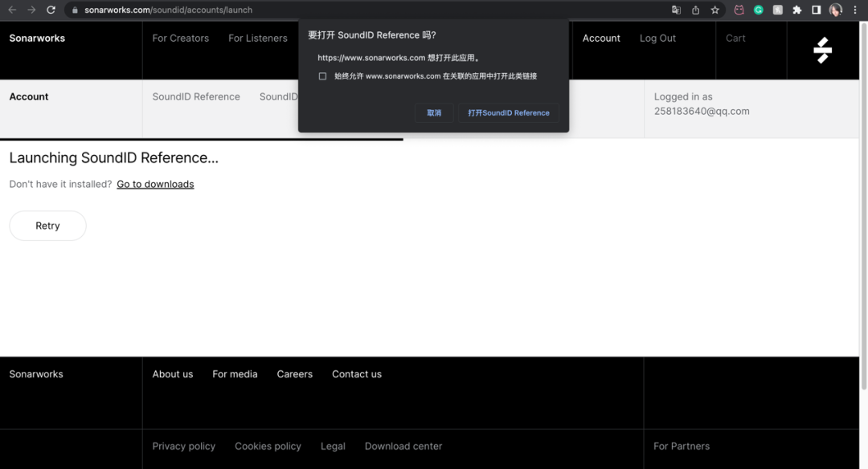Viewport: 868px width, 469px height.
Task: Open the Chrome profile avatar
Action: (835, 10)
